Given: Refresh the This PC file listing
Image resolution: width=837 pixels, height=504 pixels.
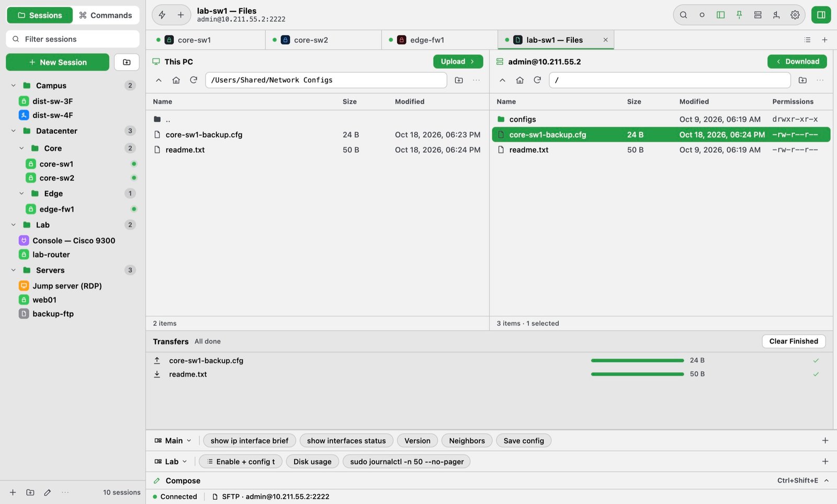Looking at the screenshot, I should [x=194, y=80].
